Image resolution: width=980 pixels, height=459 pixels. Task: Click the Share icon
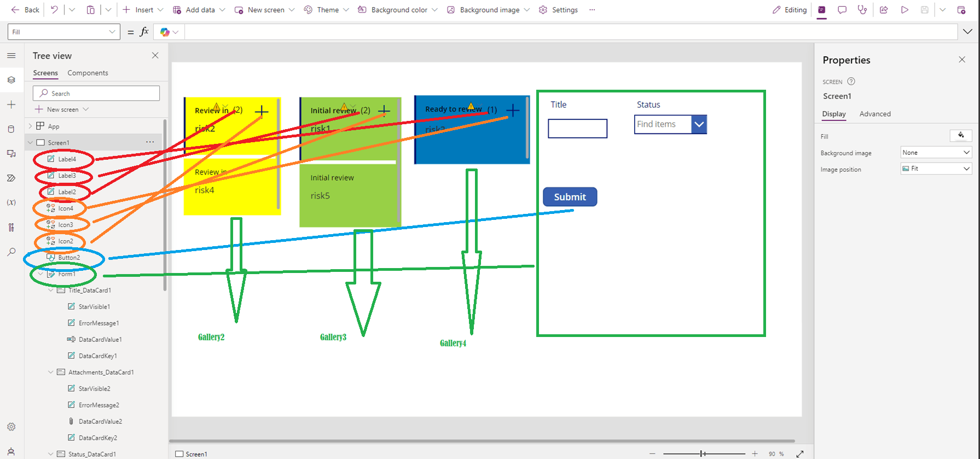[x=884, y=10]
